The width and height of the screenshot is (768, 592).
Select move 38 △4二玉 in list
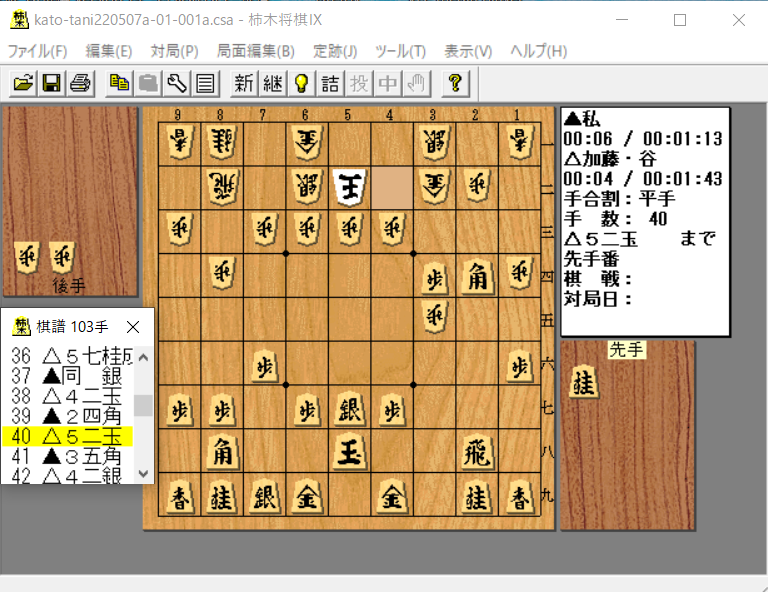(x=68, y=396)
